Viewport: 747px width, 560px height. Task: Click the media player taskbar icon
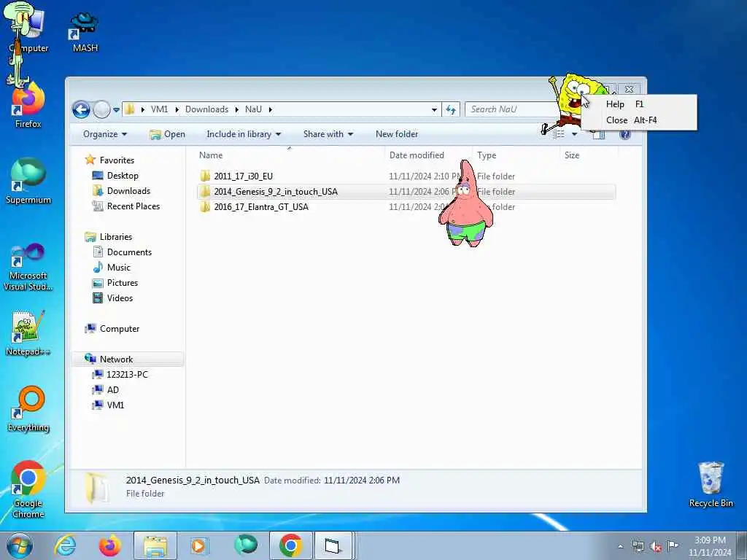point(198,545)
